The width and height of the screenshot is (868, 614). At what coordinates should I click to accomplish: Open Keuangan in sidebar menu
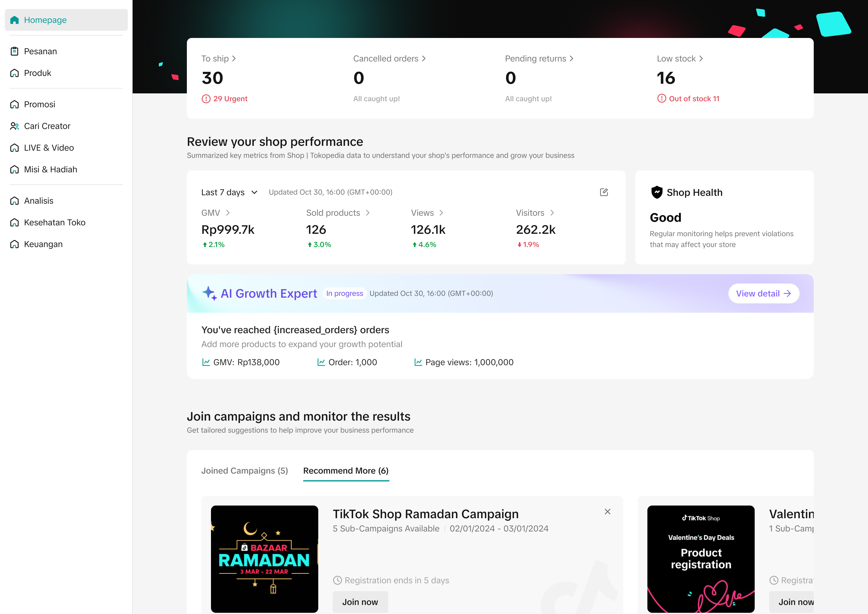[x=43, y=244]
